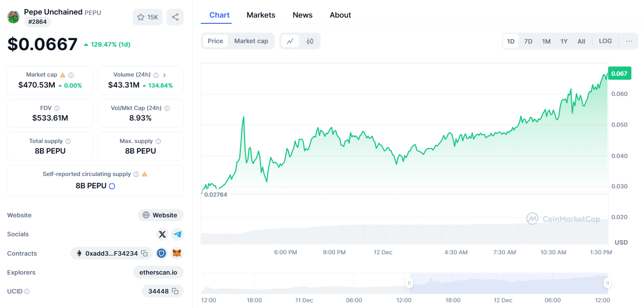Switch to candlestick chart view
Screen dimensions: 644x308
[x=310, y=41]
